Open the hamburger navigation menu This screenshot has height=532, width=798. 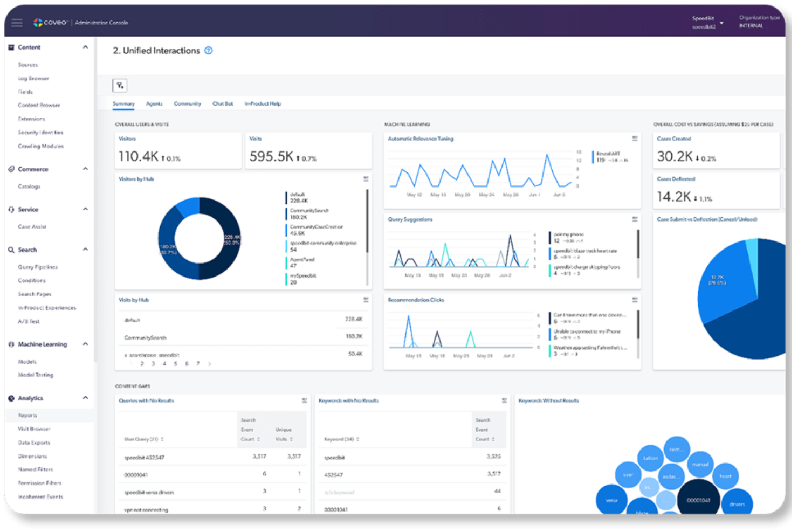point(16,23)
